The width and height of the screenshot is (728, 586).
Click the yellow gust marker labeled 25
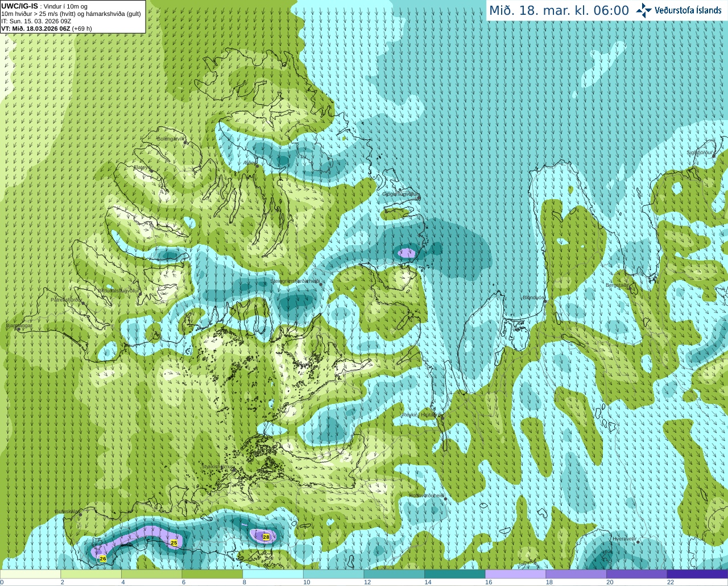click(174, 543)
